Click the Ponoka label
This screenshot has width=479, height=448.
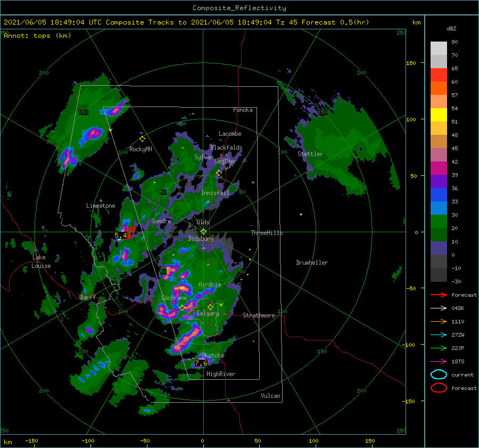point(243,110)
